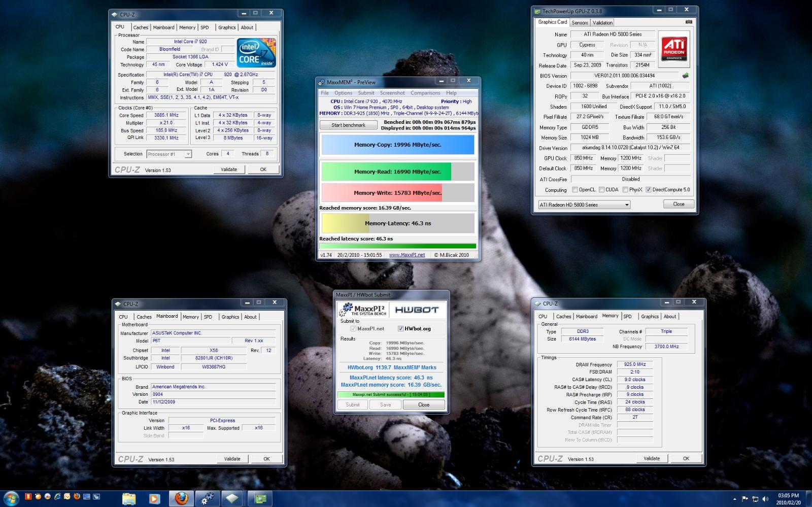Click the Memory-Read result bar

pos(398,172)
